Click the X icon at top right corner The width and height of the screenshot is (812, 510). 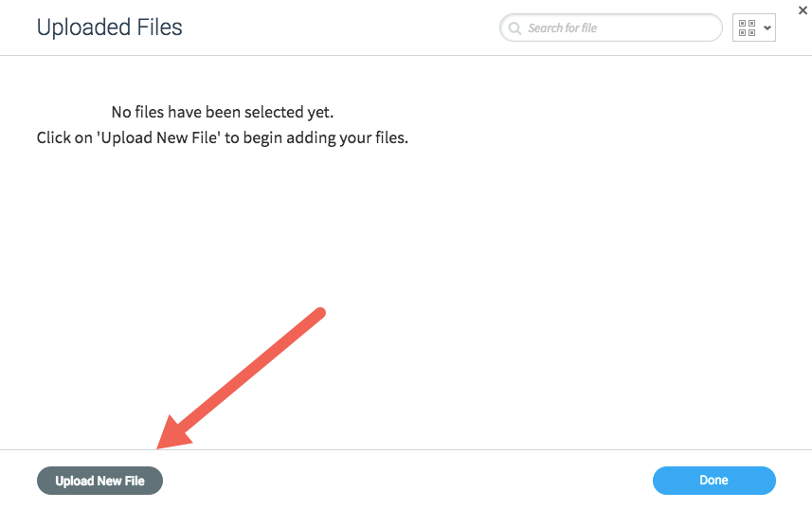[803, 10]
